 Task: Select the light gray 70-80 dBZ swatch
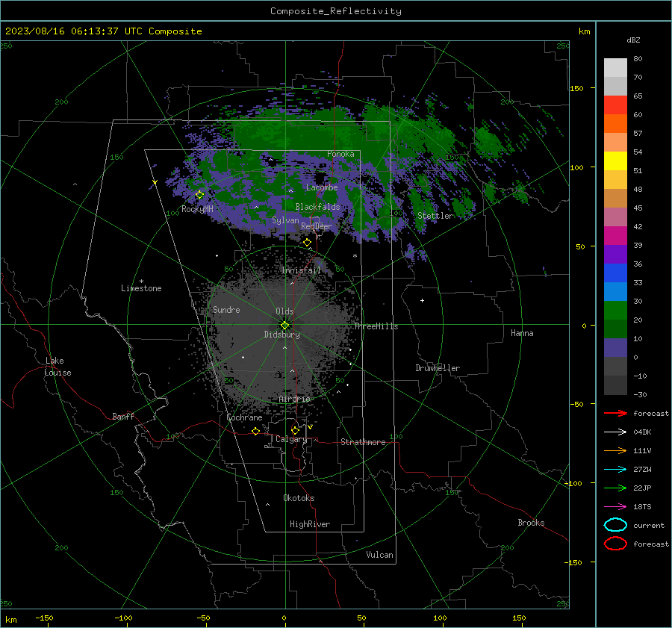coord(615,68)
